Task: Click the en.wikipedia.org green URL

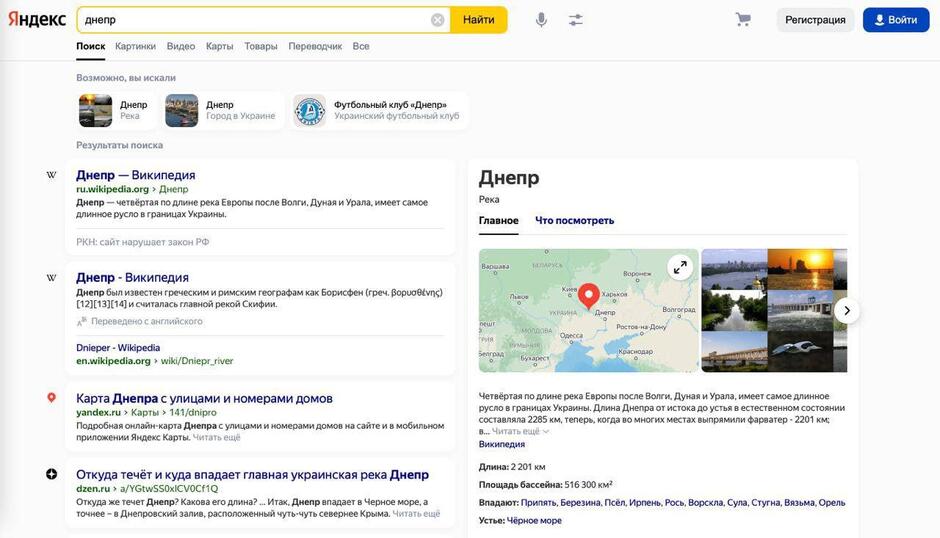Action: click(x=113, y=361)
